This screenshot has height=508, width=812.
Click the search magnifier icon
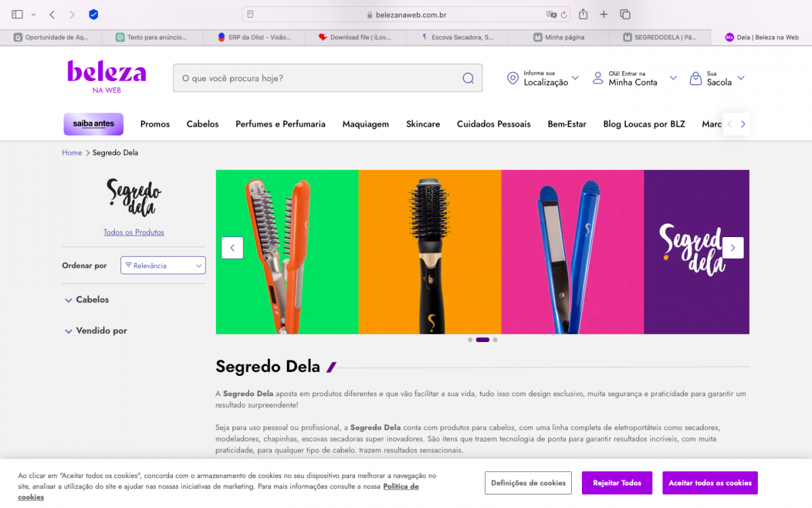468,78
